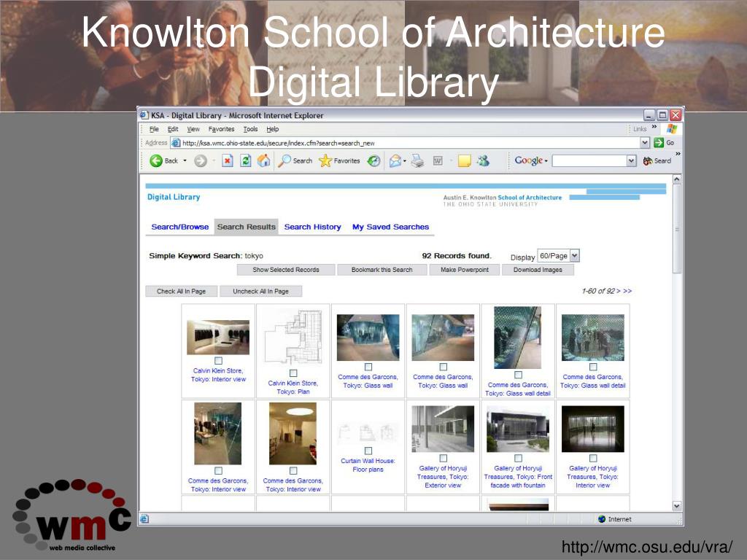747x560 pixels.
Task: Click the status bar page icon
Action: [x=145, y=519]
